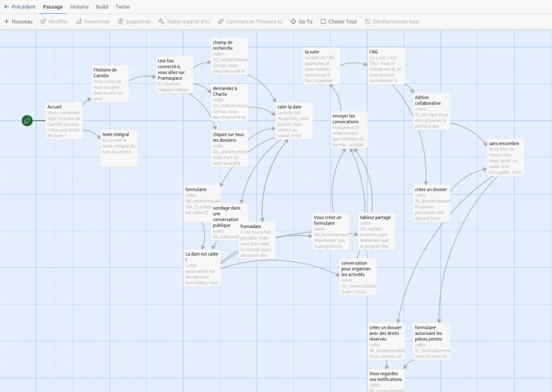Select the Accueil passage node
Viewport: 552px width, 392px height.
[63, 119]
